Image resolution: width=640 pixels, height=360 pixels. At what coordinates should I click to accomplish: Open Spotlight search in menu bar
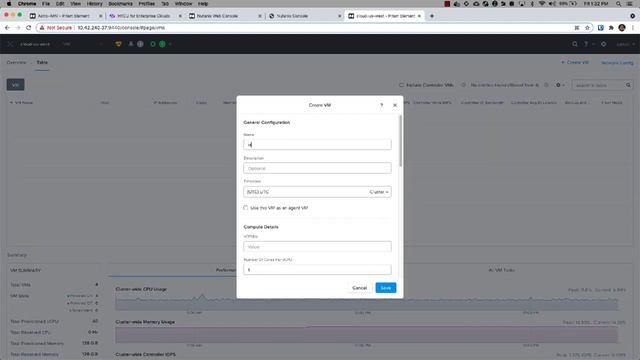[x=619, y=4]
